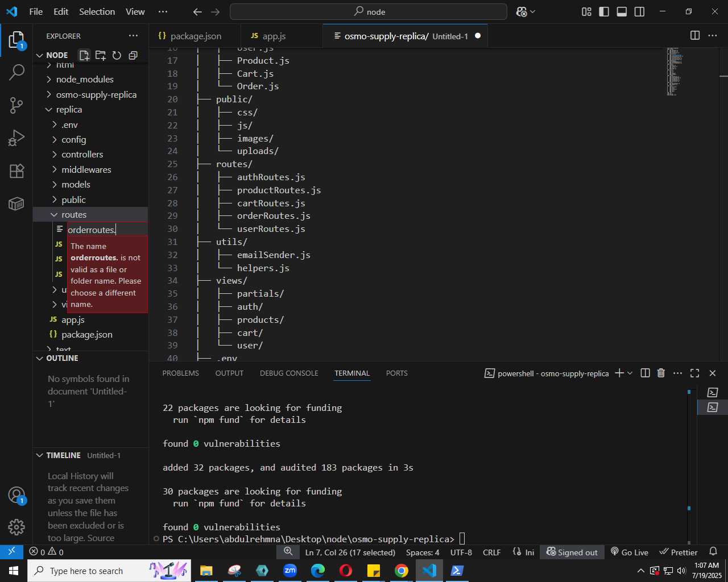Open the Edit menu
728x582 pixels.
61,11
